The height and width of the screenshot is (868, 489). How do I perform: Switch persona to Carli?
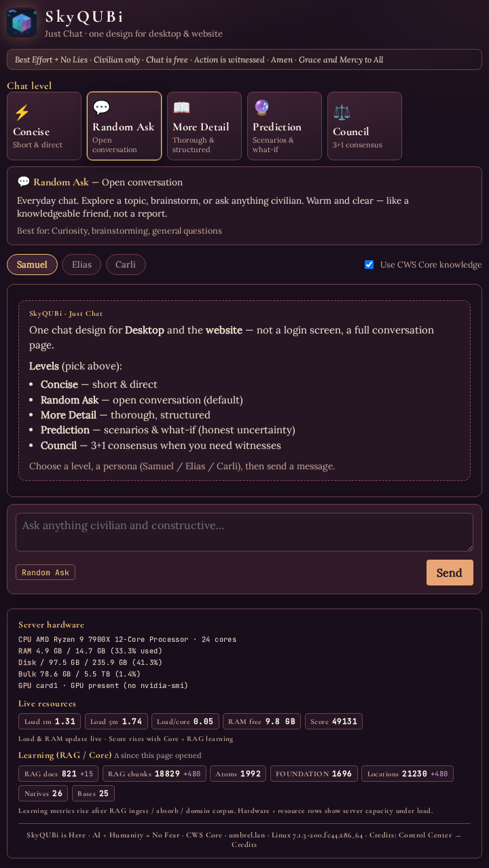coord(126,264)
